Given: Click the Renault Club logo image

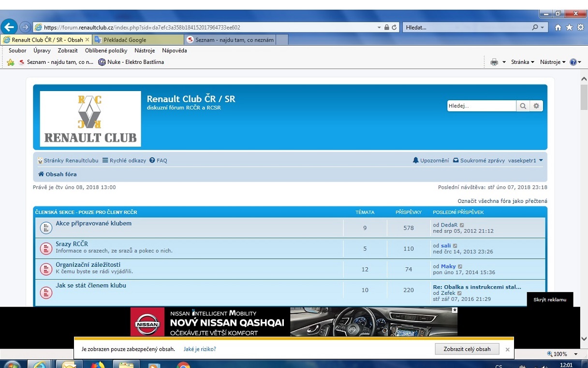Looking at the screenshot, I should 90,119.
